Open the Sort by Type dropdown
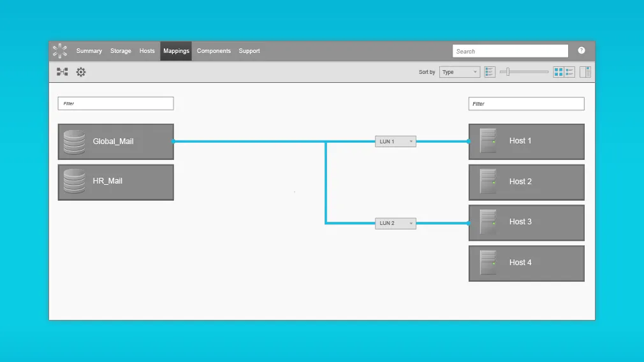 coord(460,72)
